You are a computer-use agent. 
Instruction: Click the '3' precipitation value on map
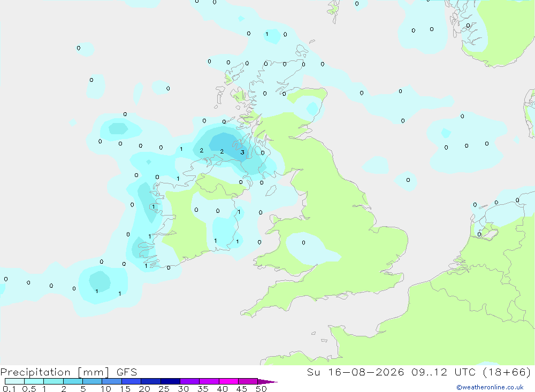[x=242, y=152]
